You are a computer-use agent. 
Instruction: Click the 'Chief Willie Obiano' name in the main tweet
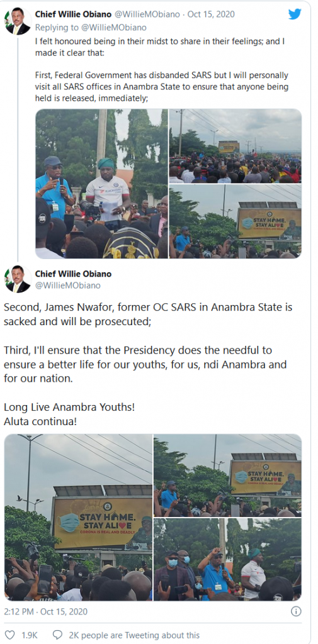pyautogui.click(x=73, y=274)
